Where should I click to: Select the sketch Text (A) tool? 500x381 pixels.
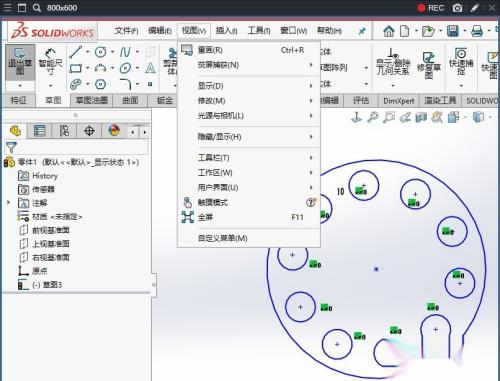tap(150, 68)
